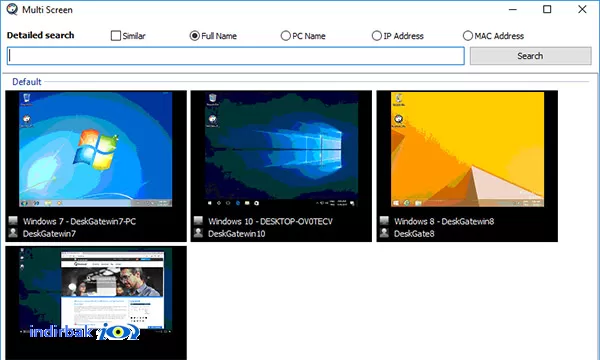Select the 'DeskGate8' user name text
This screenshot has height=360, width=600.
(414, 233)
